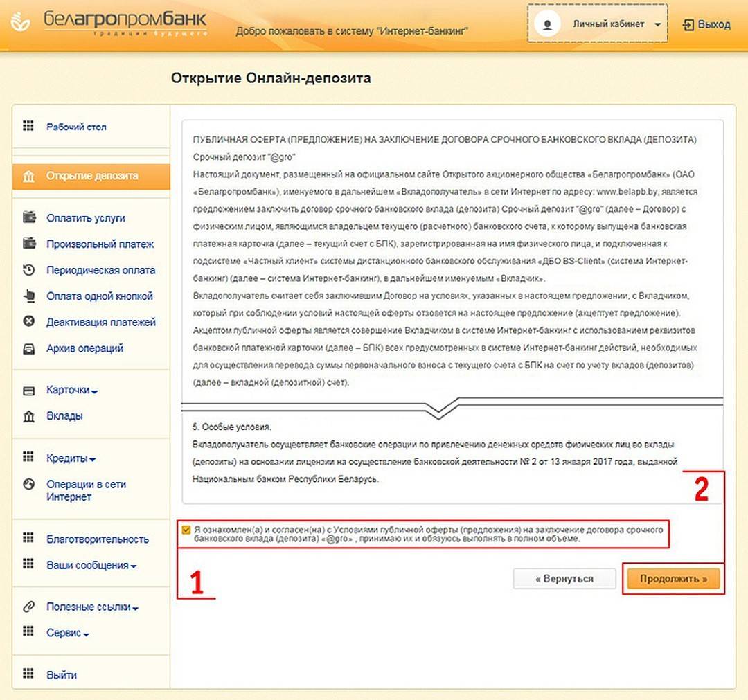This screenshot has height=700, width=748.
Task: Click the clock icon beside Периодическая оплата
Action: point(28,270)
